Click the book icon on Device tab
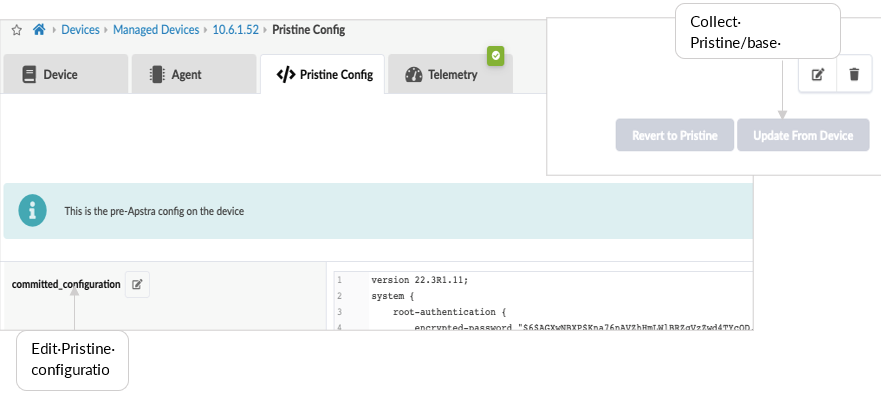The image size is (881, 395). click(x=29, y=74)
